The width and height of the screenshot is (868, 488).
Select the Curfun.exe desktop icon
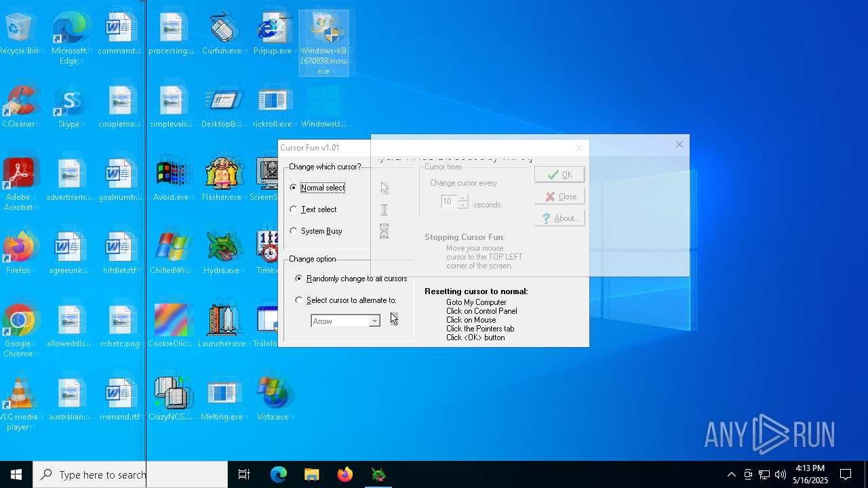click(222, 34)
